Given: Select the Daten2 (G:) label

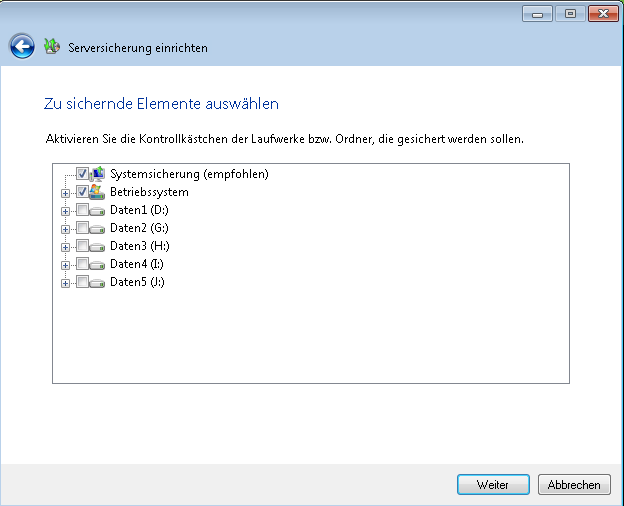Looking at the screenshot, I should point(139,228).
